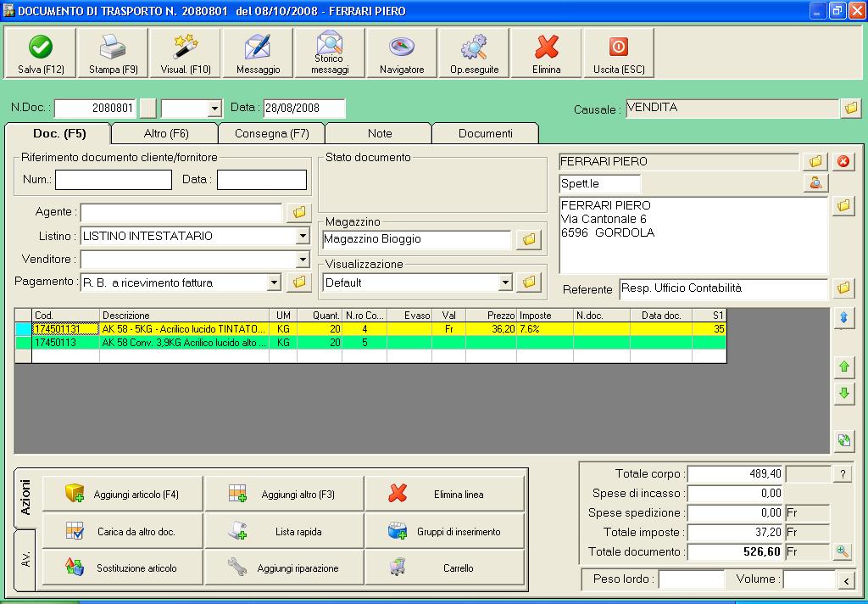
Task: Open Storico messaggi history
Action: click(x=330, y=53)
